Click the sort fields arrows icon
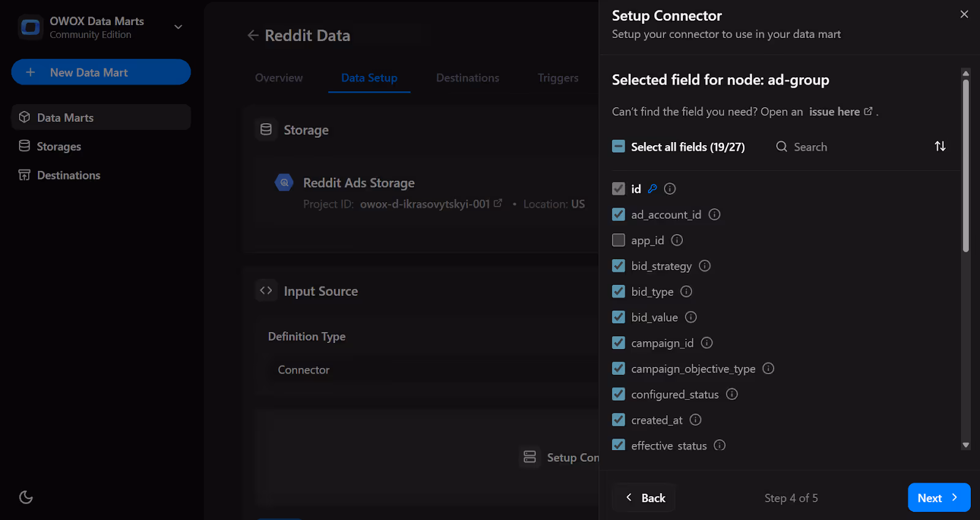The width and height of the screenshot is (980, 520). click(940, 146)
